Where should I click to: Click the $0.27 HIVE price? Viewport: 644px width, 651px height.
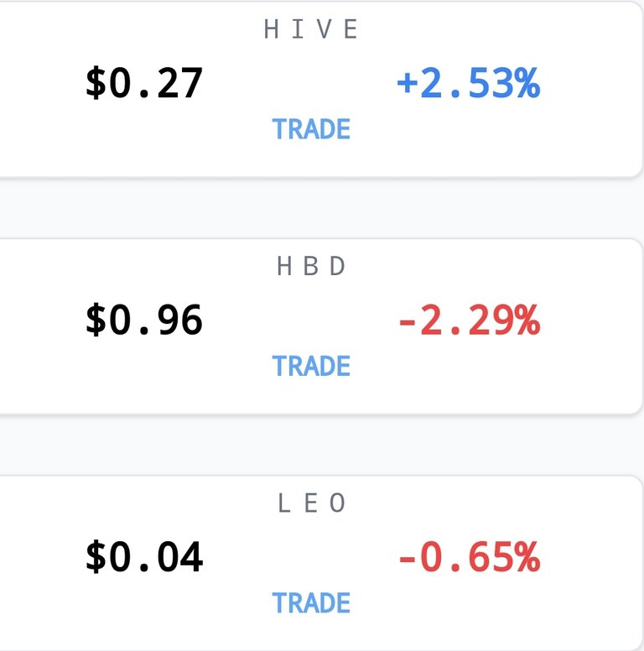point(144,83)
